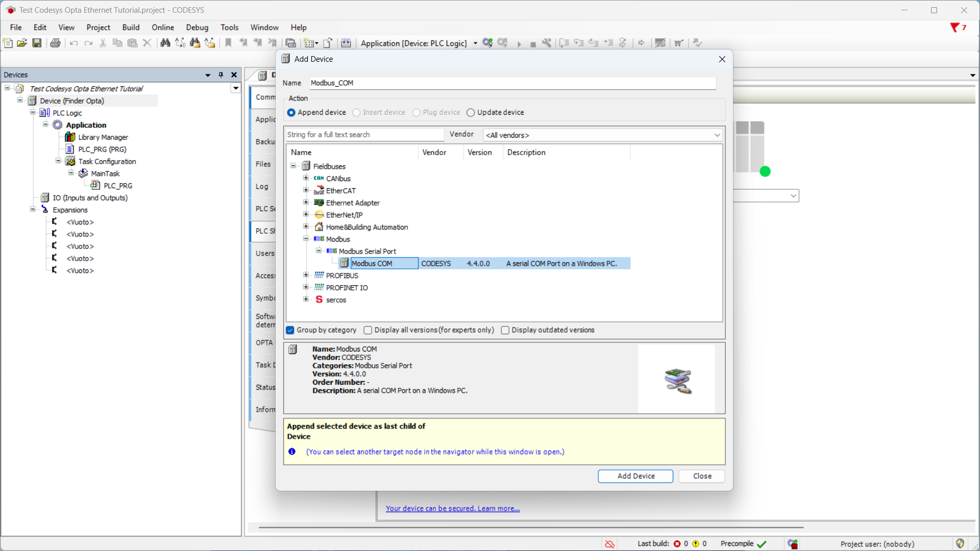Screen dimensions: 980x551
Task: Click the notification flag icon
Action: pyautogui.click(x=954, y=28)
